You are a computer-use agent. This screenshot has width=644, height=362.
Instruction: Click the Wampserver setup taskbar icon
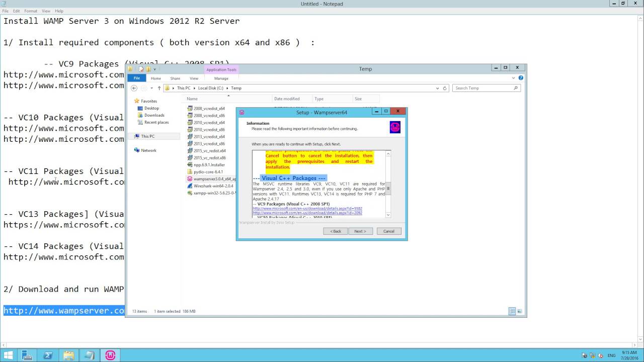(110, 355)
